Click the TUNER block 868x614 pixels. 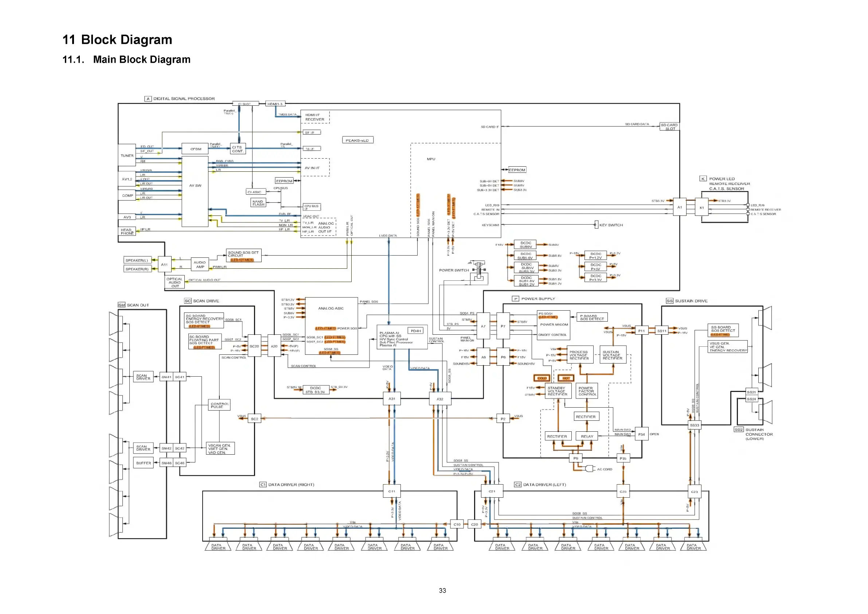(127, 155)
